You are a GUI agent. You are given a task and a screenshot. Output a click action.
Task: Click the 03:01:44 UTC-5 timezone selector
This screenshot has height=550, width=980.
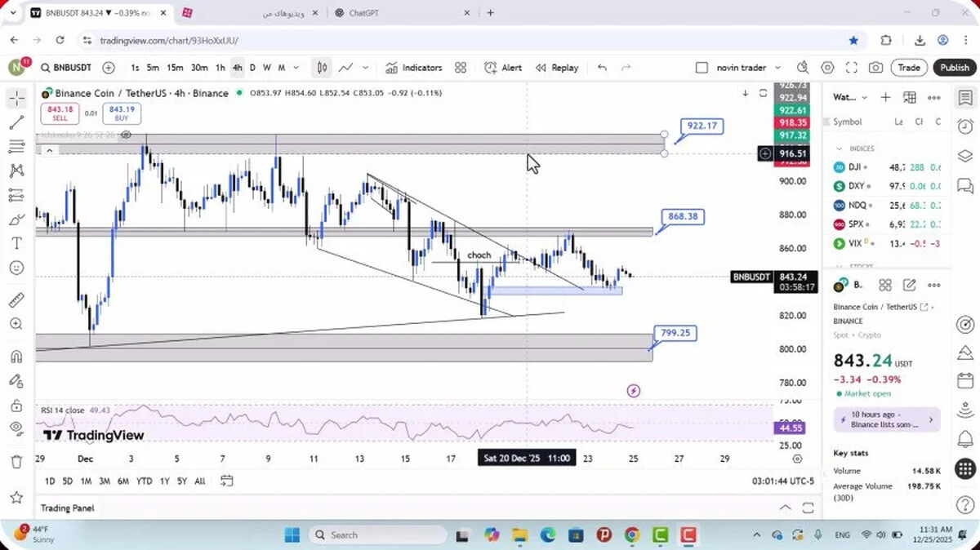(782, 481)
